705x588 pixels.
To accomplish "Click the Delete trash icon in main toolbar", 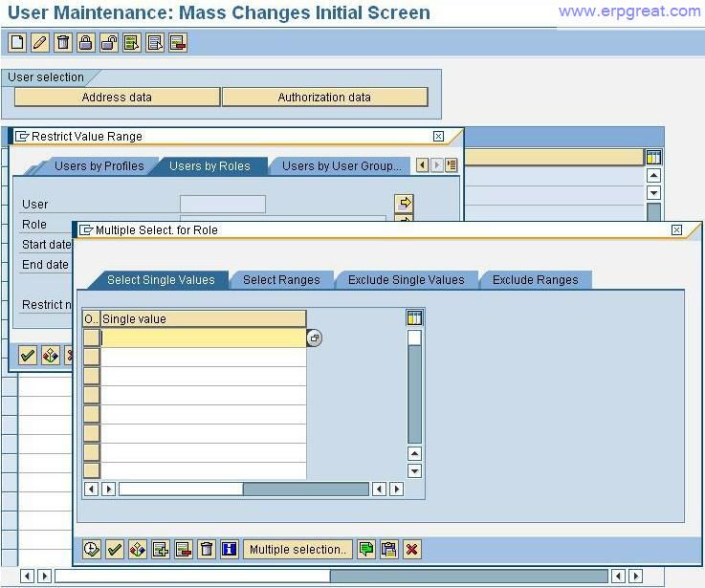I will tap(63, 43).
